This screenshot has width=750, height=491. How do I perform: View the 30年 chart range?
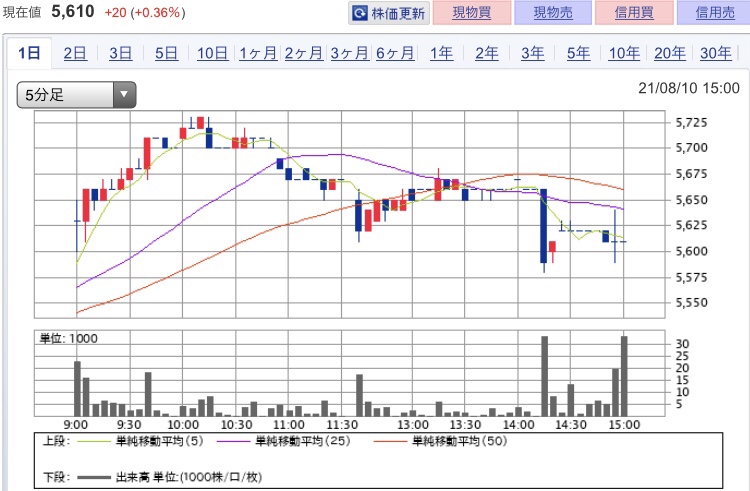(716, 53)
